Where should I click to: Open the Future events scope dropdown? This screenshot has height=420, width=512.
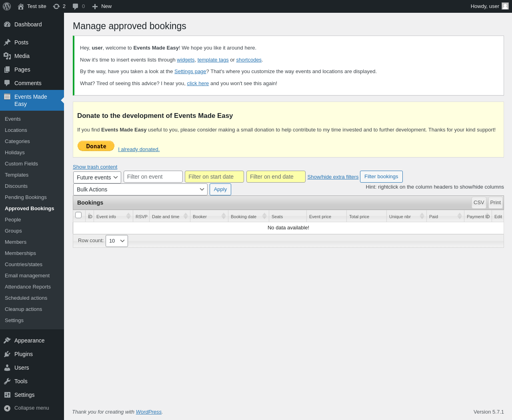(x=97, y=177)
